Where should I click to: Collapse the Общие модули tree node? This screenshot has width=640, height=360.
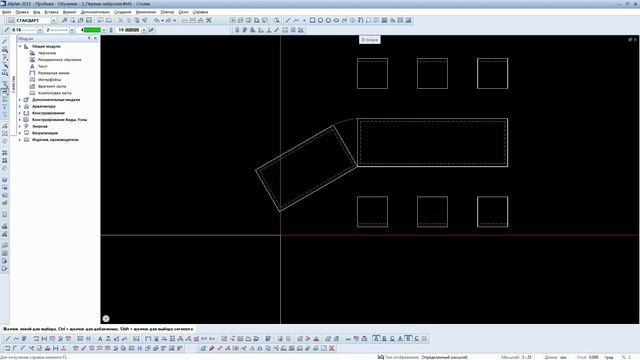click(x=20, y=47)
